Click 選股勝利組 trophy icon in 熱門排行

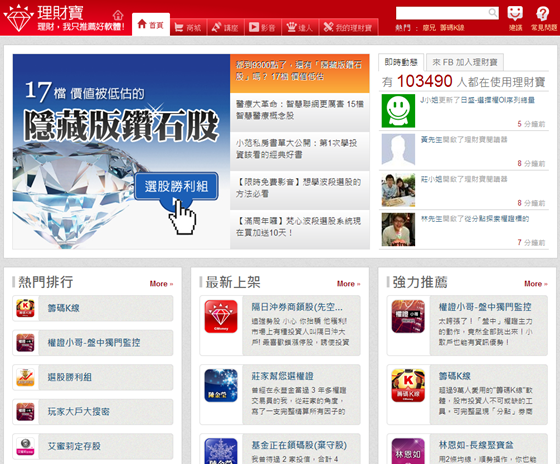tap(25, 377)
